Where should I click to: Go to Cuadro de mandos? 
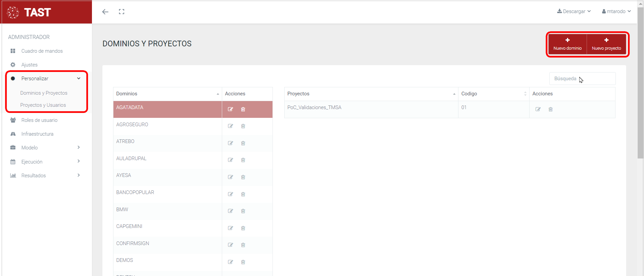coord(42,51)
